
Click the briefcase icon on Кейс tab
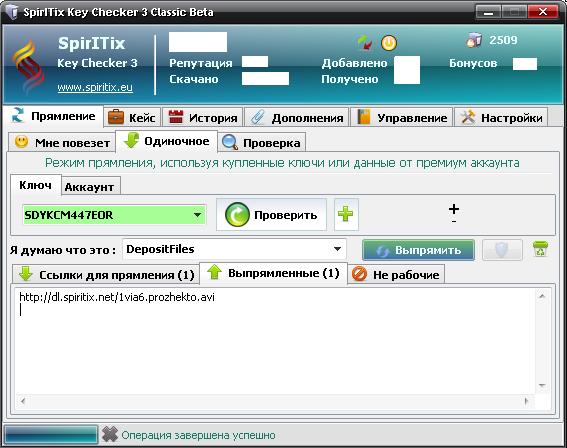116,117
